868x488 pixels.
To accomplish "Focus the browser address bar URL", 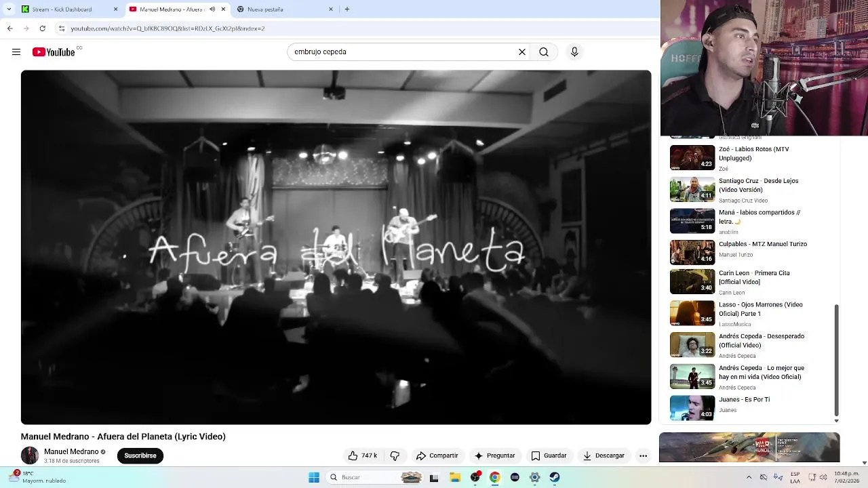I will pos(167,28).
